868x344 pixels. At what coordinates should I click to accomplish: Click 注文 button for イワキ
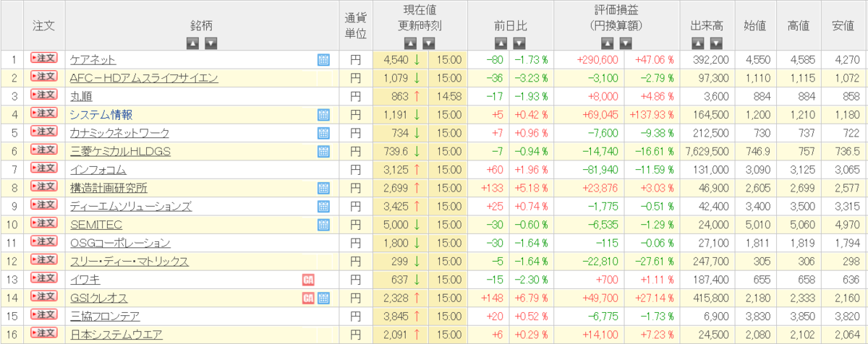pyautogui.click(x=43, y=278)
